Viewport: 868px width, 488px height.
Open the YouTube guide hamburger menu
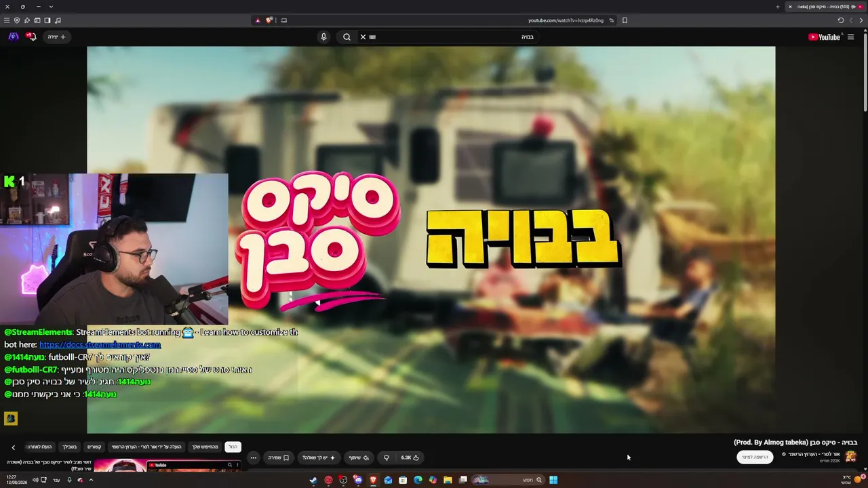[850, 37]
